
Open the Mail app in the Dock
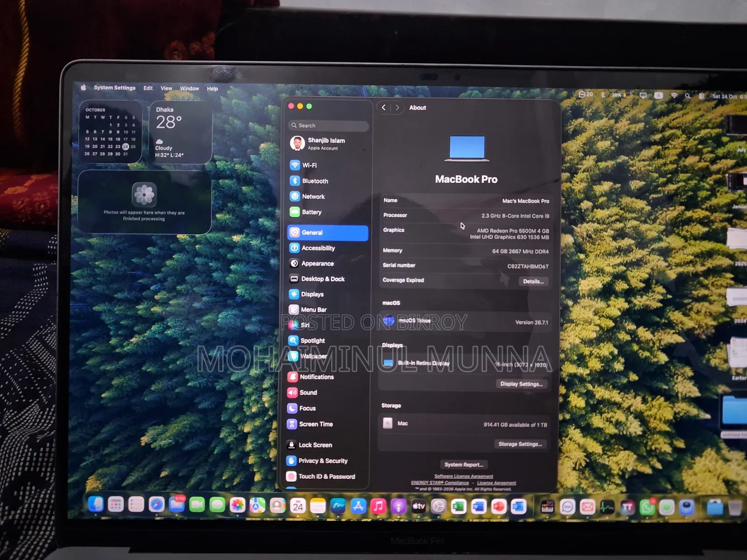(177, 504)
